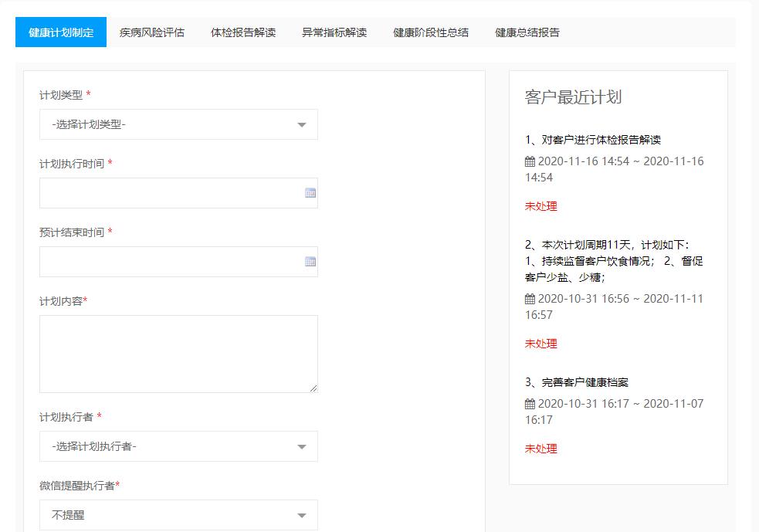Select the 健康阶段性总结 tab

click(431, 32)
